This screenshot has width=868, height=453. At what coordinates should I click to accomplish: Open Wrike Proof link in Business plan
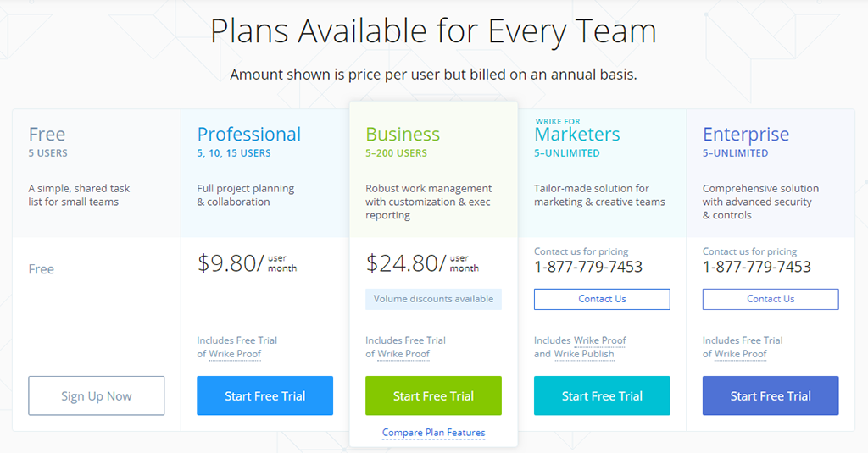(x=403, y=354)
